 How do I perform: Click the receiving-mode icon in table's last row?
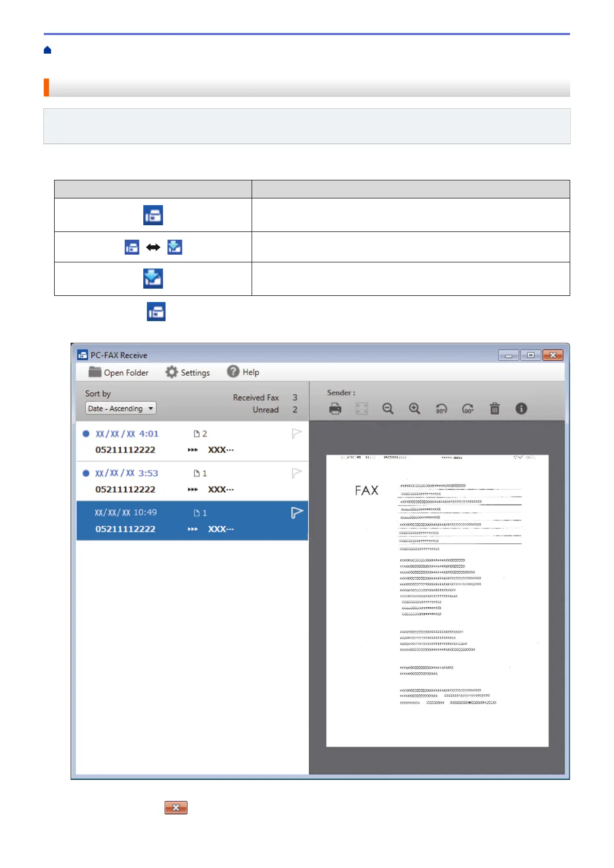tap(153, 278)
